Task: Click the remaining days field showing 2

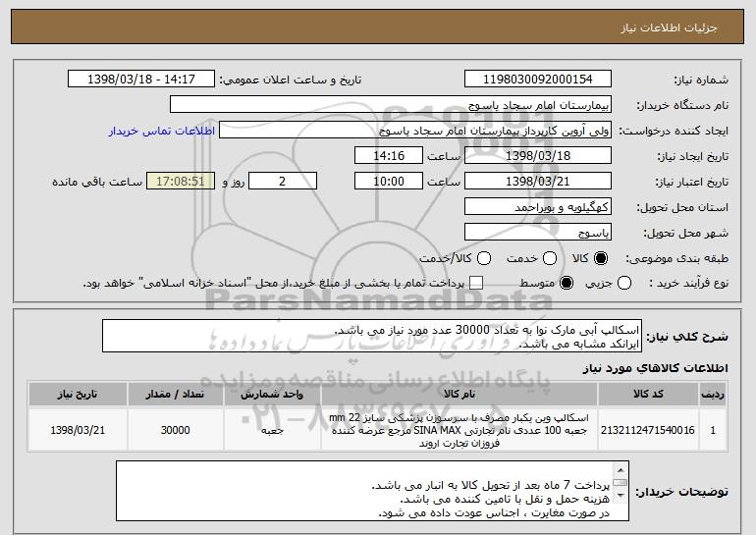Action: tap(283, 182)
